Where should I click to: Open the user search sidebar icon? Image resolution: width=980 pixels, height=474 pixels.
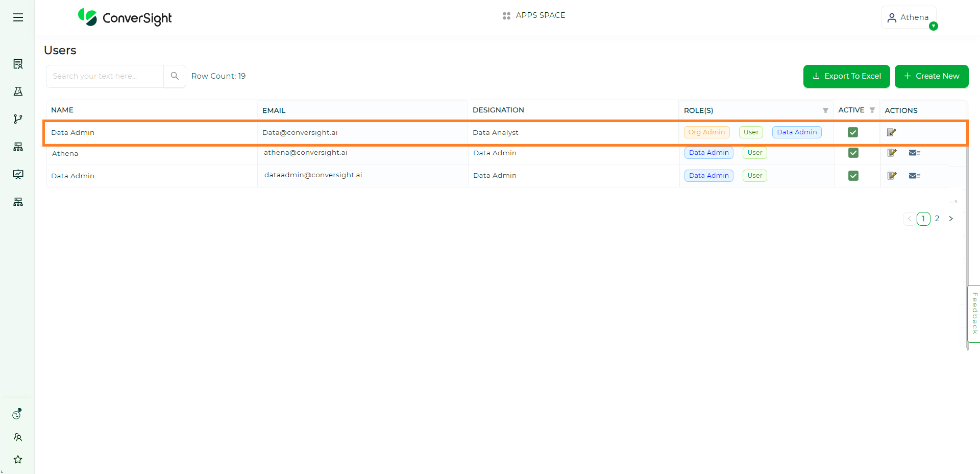[x=18, y=437]
